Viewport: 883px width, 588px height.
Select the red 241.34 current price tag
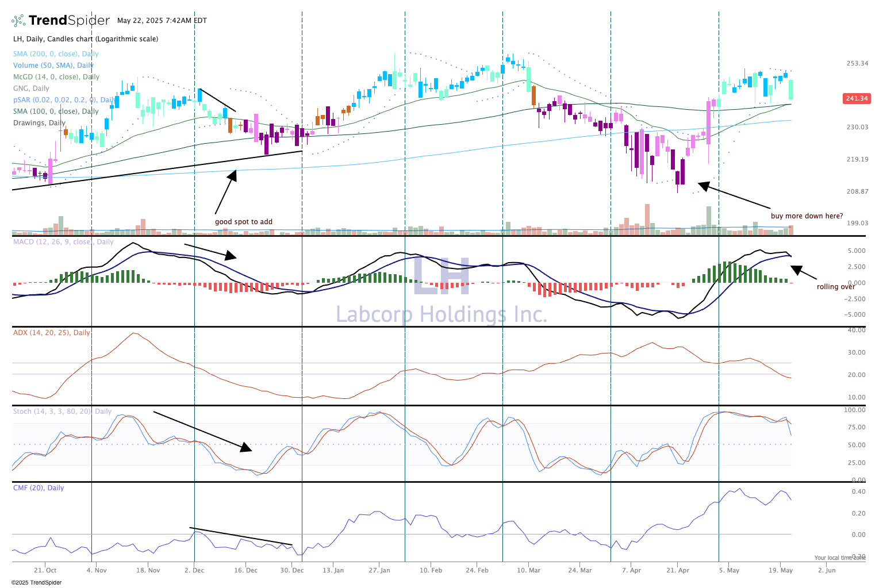(x=856, y=98)
